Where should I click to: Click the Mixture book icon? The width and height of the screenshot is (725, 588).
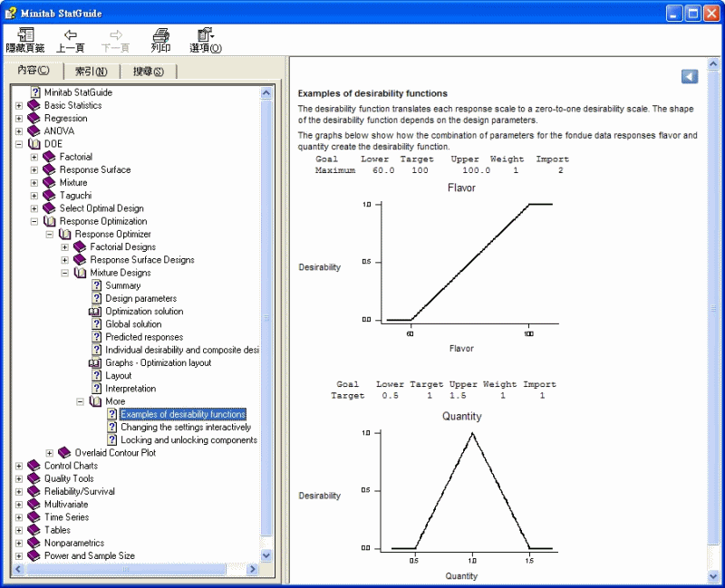pyautogui.click(x=50, y=183)
